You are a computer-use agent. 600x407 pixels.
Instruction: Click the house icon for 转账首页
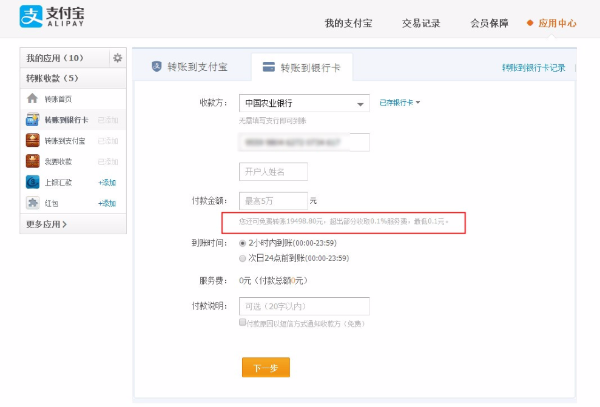[33, 99]
